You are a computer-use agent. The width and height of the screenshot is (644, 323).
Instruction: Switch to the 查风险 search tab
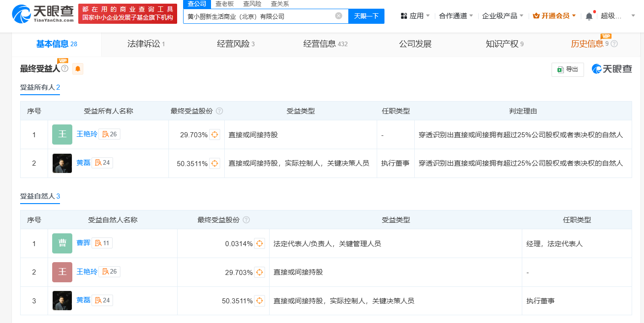click(x=252, y=4)
